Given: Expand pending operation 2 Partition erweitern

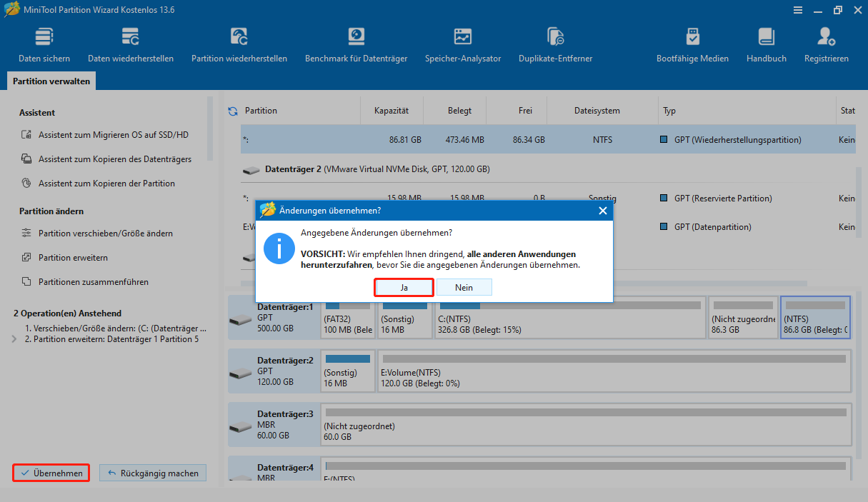Looking at the screenshot, I should [x=15, y=339].
